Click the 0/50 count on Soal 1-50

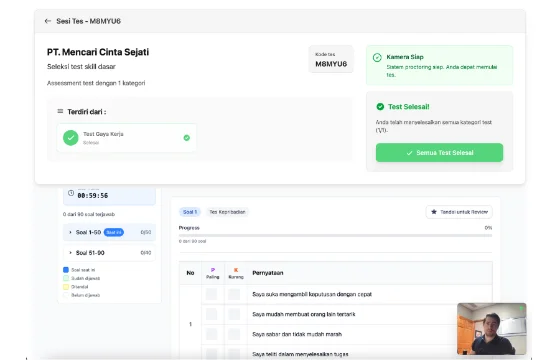[x=146, y=232]
